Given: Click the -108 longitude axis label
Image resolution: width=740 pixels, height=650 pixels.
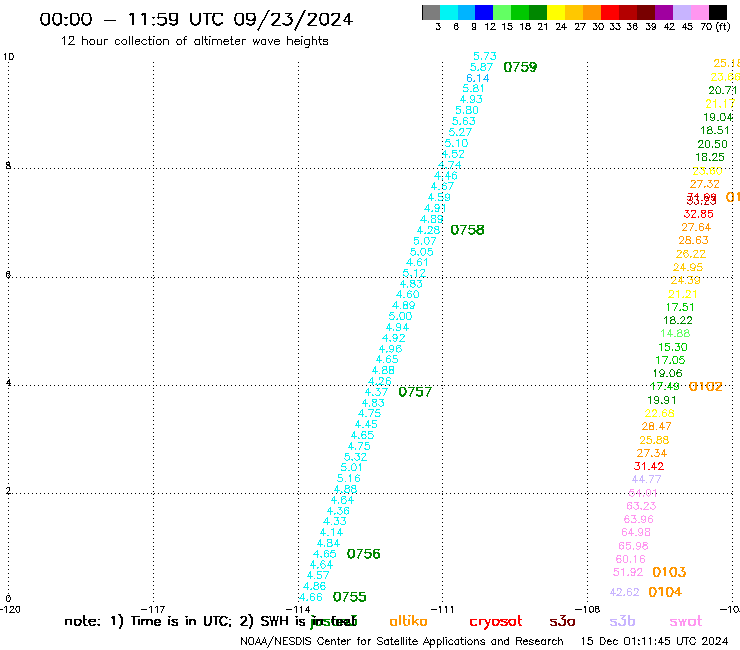Looking at the screenshot, I should pos(588,609).
